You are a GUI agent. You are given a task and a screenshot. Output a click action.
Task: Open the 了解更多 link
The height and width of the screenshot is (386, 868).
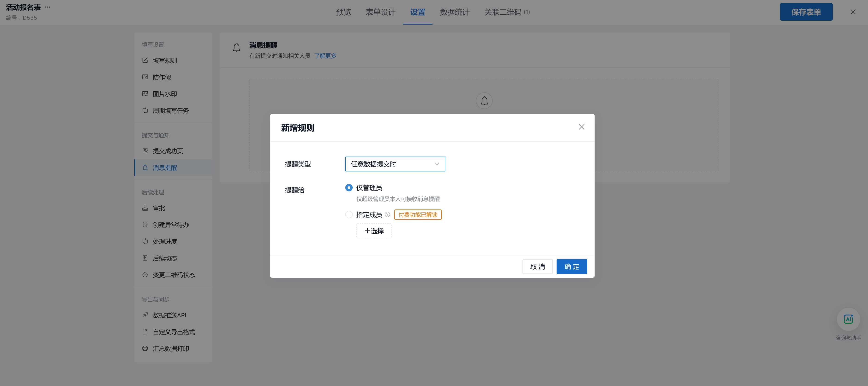325,56
